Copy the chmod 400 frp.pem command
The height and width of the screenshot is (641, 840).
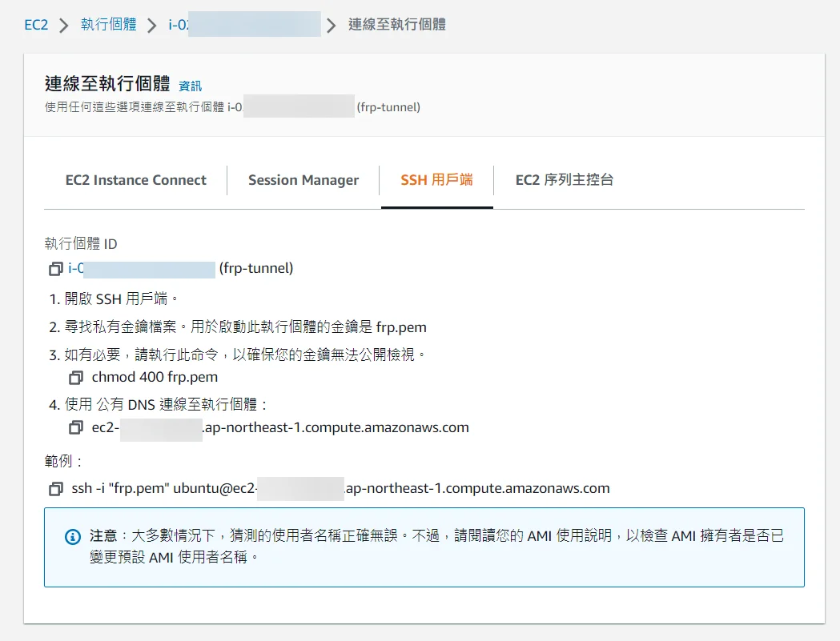tap(75, 378)
